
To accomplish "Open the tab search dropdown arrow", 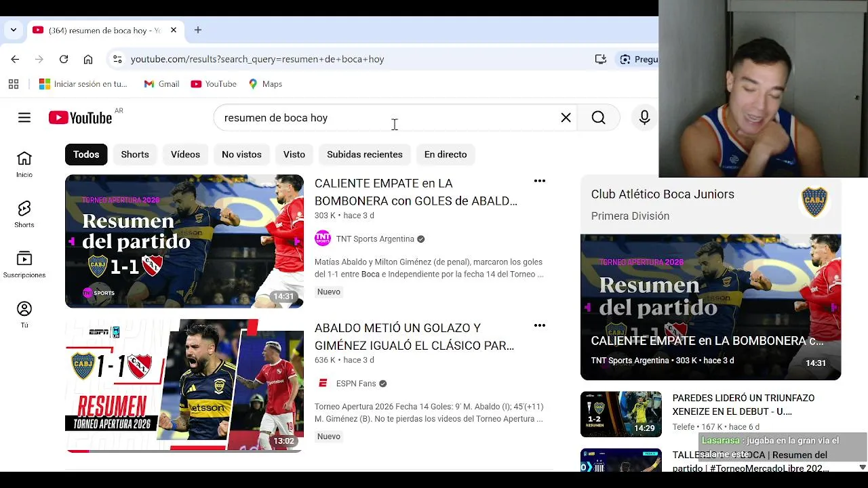I will coord(14,30).
